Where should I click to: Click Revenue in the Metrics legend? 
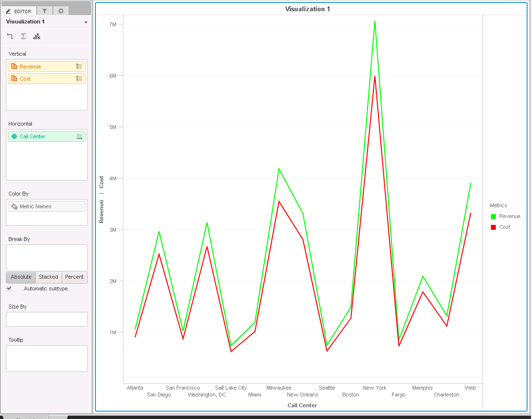(x=510, y=216)
